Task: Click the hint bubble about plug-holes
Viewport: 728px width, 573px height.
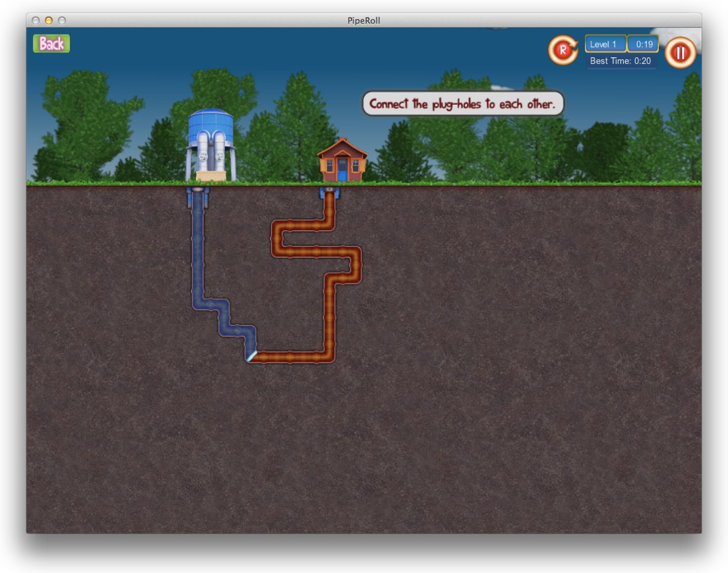Action: click(x=462, y=104)
